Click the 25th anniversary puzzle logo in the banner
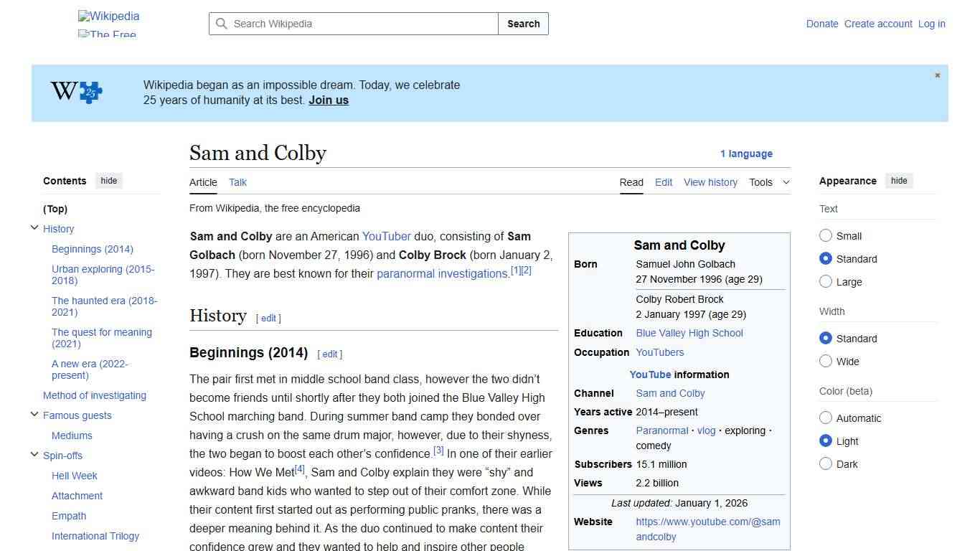This screenshot has height=551, width=980. (75, 92)
